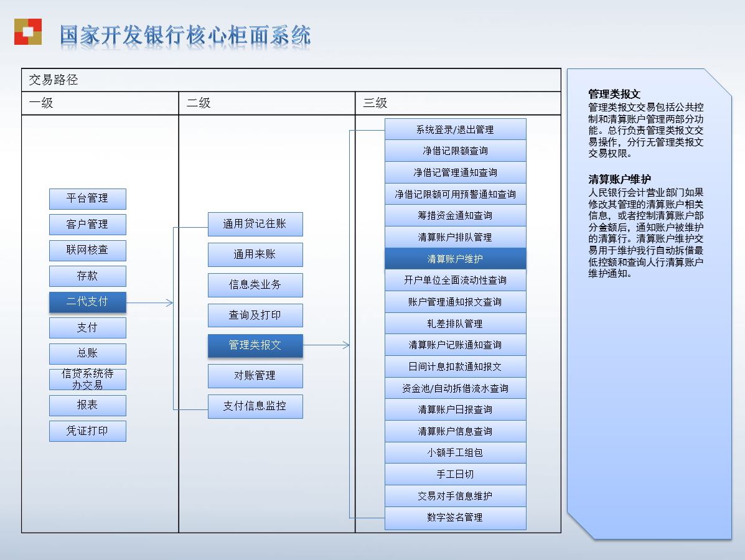Open 账户管理通知报文查询

coord(455,302)
